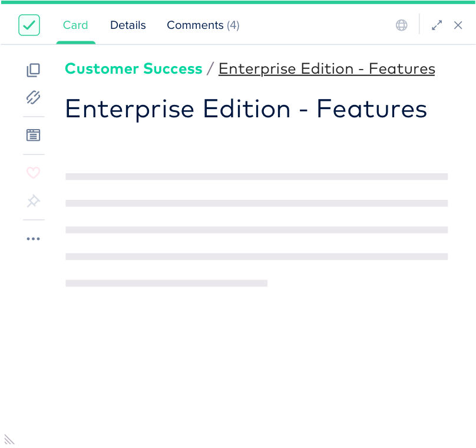Click the resize handle in bottom-left corner
476x448 pixels.
pyautogui.click(x=9, y=439)
